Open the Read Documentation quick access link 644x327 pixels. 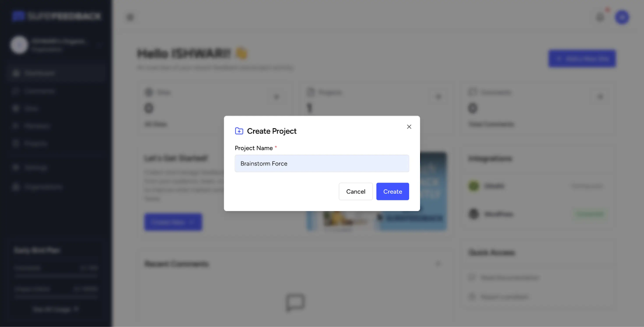(x=509, y=278)
